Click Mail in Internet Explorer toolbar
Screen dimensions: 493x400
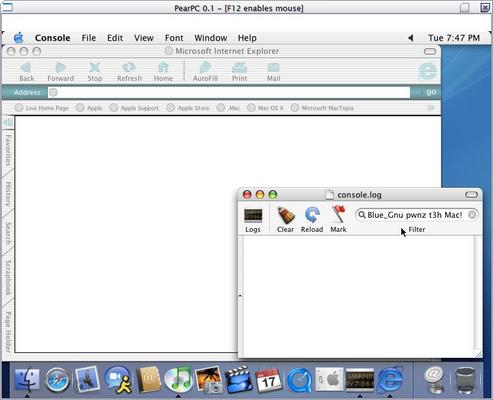273,72
